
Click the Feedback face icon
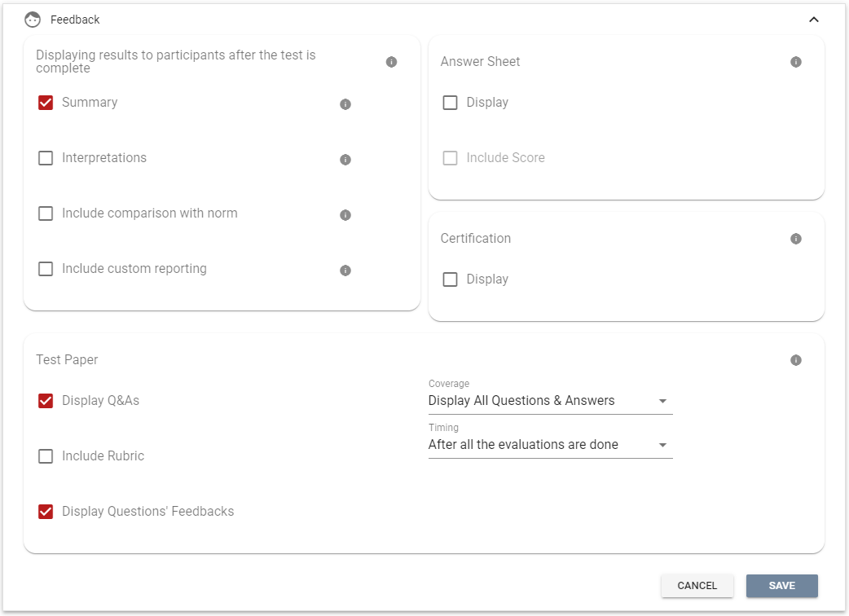point(33,20)
